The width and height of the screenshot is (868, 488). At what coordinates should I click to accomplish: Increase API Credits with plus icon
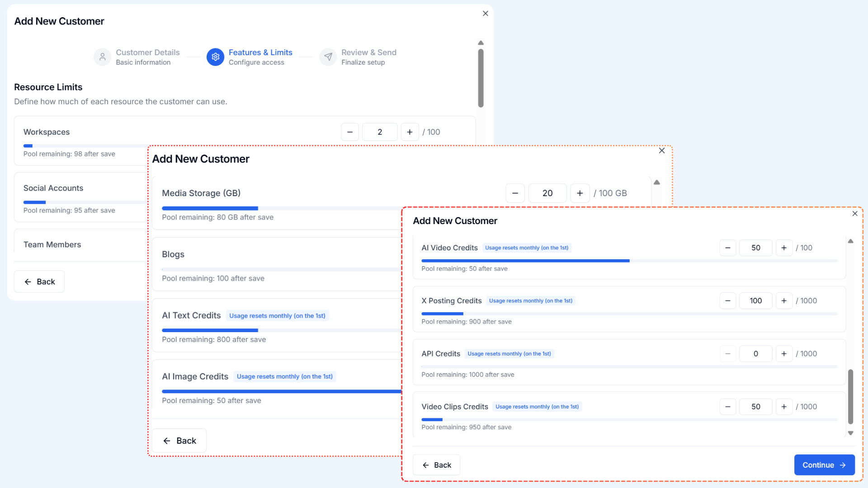[x=784, y=354]
